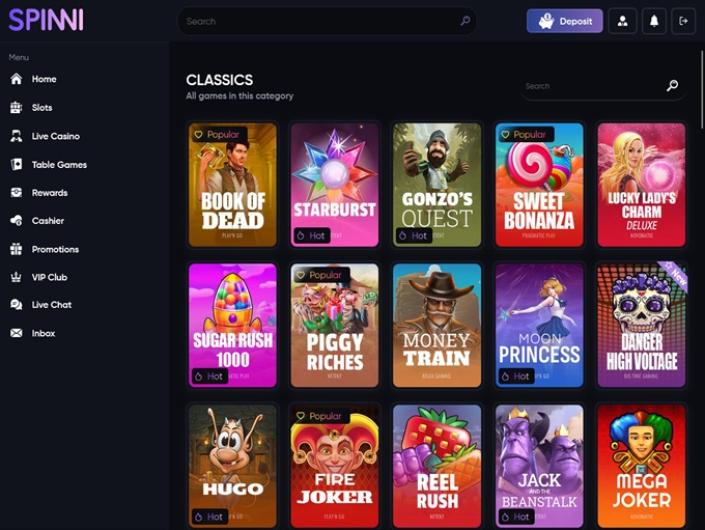The image size is (705, 530).
Task: Focus the Classics category search field
Action: tap(604, 86)
